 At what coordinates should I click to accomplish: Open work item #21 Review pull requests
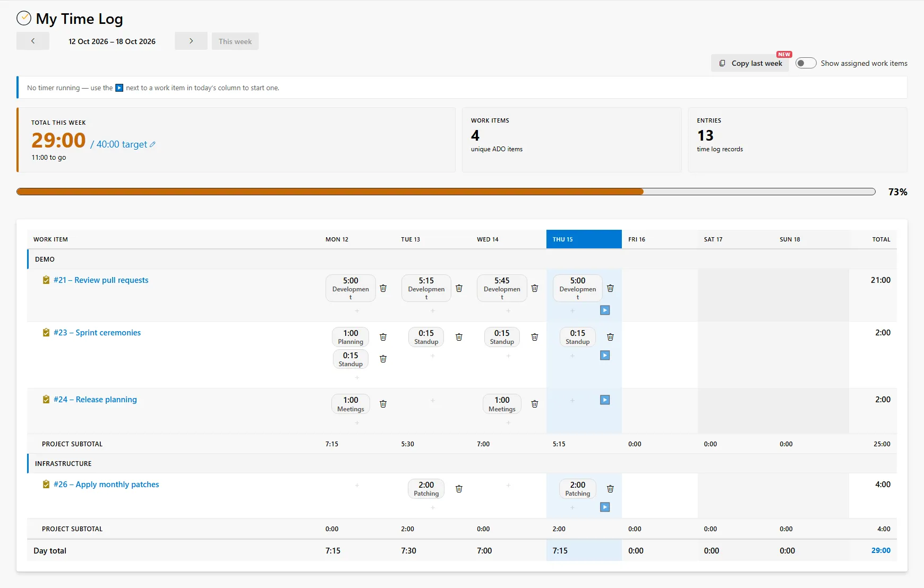pyautogui.click(x=101, y=280)
